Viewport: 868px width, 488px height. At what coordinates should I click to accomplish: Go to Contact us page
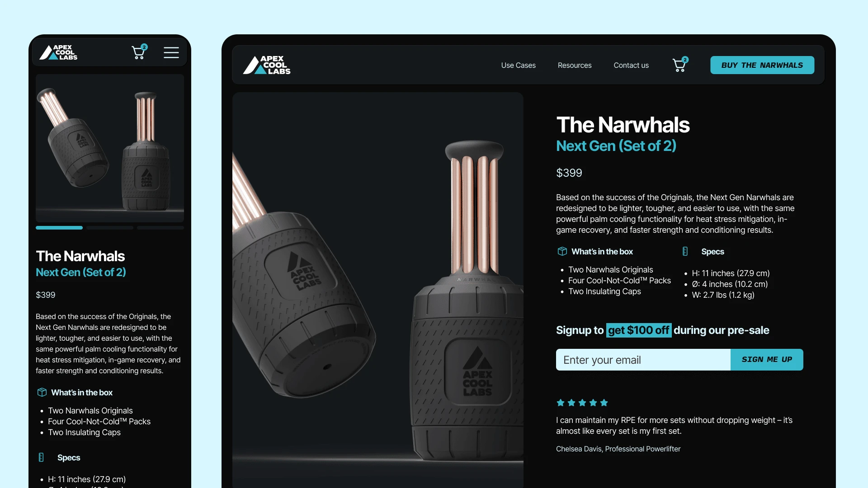coord(631,65)
